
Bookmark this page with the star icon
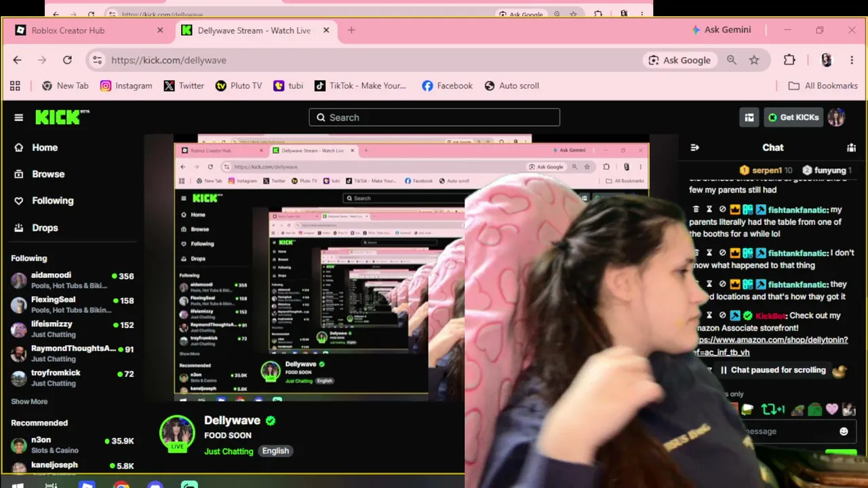point(754,60)
